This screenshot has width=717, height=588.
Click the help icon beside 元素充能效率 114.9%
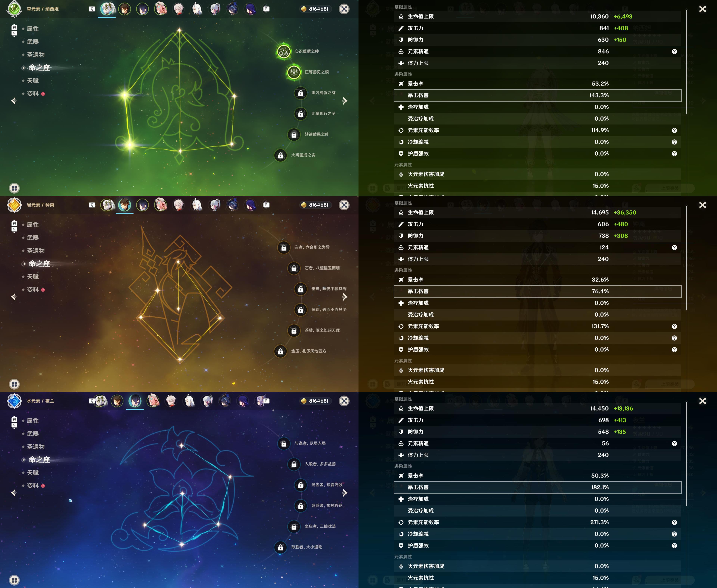click(674, 130)
